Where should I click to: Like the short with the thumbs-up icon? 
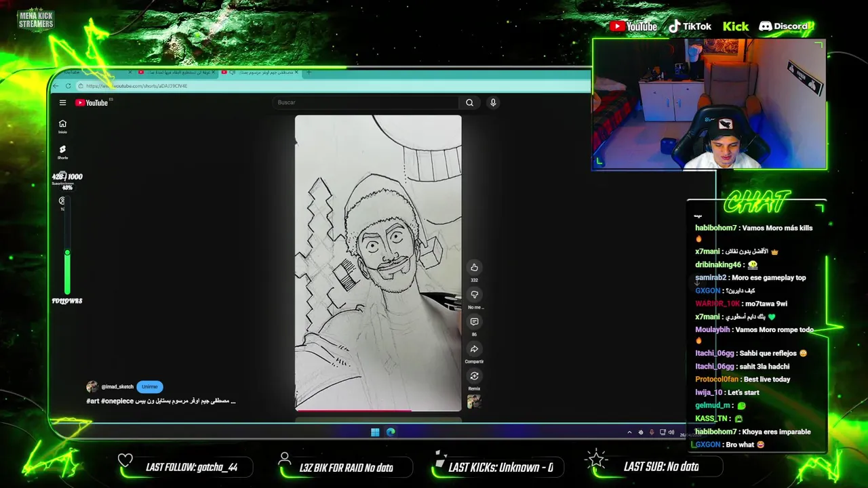tap(474, 267)
